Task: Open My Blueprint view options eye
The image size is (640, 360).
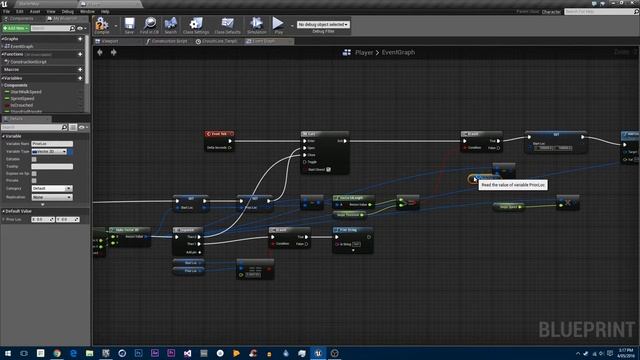Action: tap(81, 28)
